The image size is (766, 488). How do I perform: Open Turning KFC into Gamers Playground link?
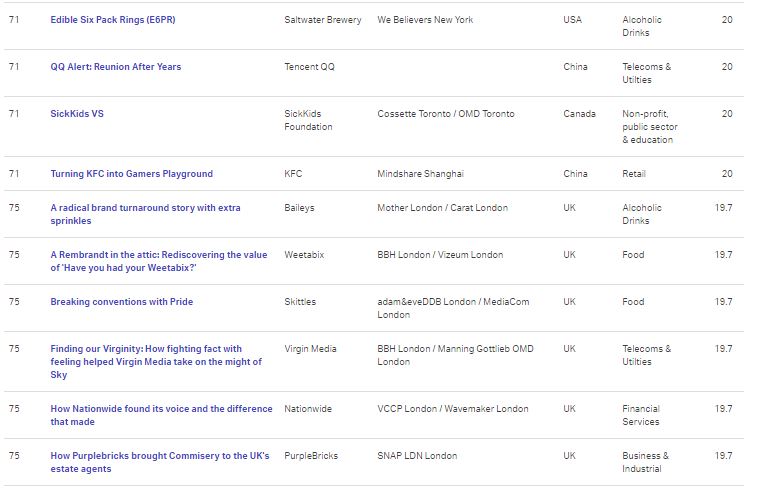[131, 173]
